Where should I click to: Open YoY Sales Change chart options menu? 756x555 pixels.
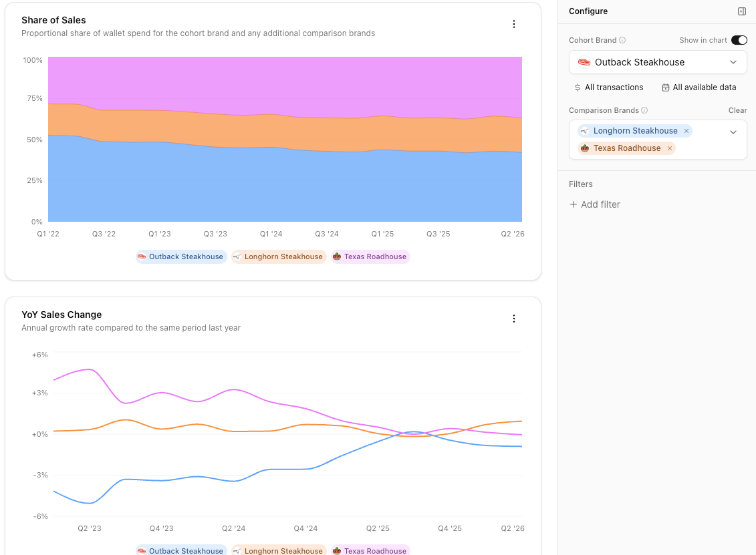514,319
